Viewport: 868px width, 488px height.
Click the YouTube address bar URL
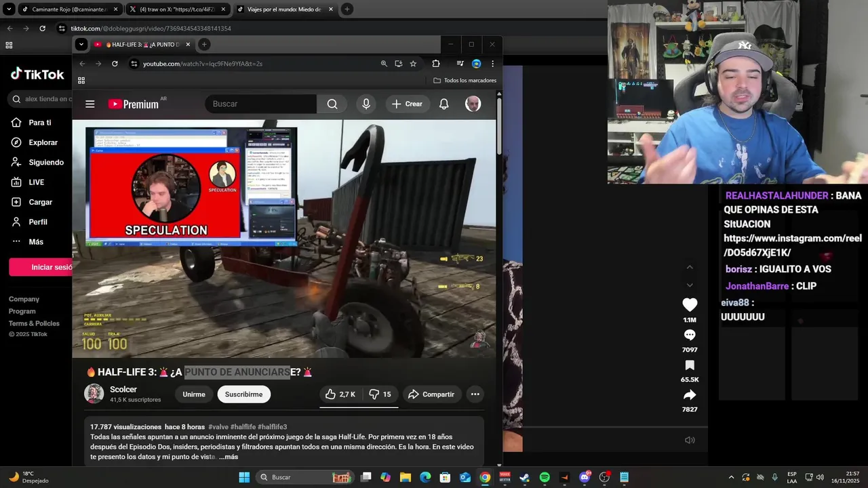click(203, 64)
